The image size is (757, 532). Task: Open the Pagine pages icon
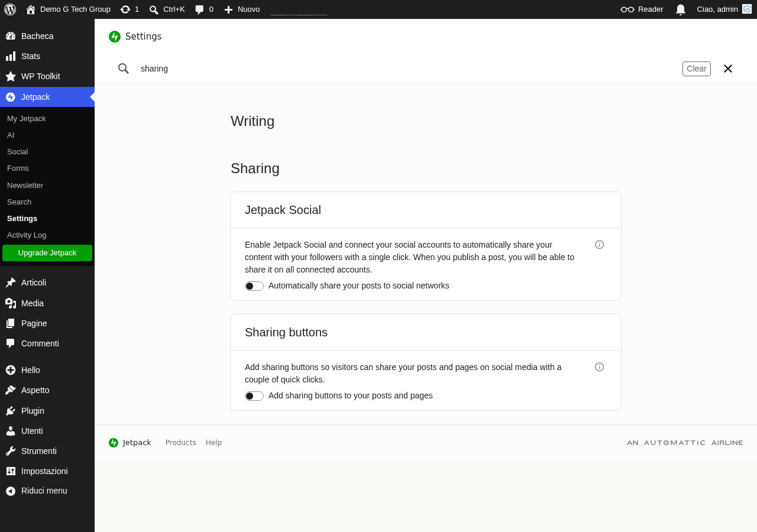click(x=11, y=323)
